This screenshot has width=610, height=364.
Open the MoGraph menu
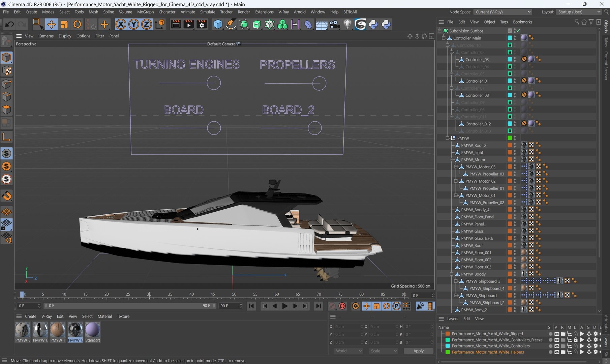145,12
